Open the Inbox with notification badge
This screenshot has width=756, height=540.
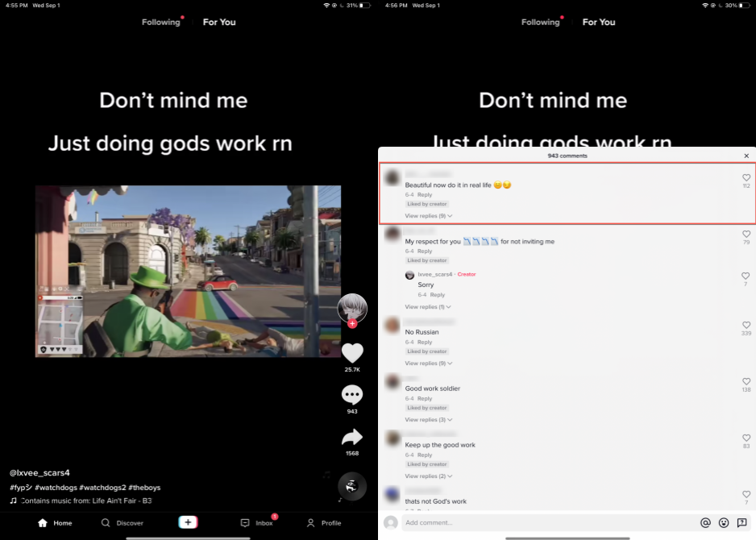coord(256,522)
